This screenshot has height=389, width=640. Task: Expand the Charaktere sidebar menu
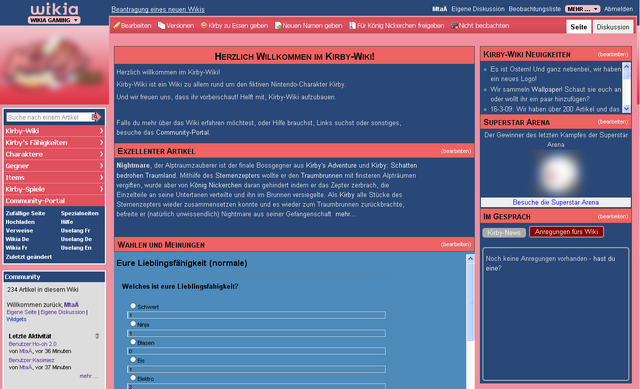(x=54, y=154)
